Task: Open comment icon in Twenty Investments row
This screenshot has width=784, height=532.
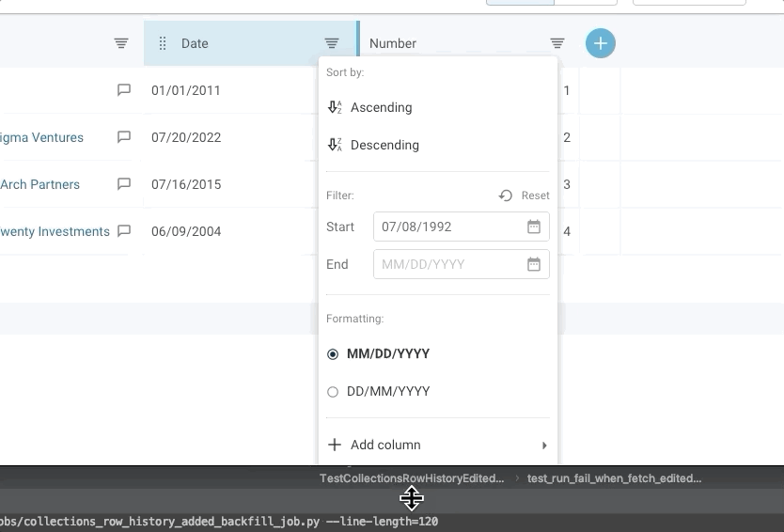Action: pos(123,231)
